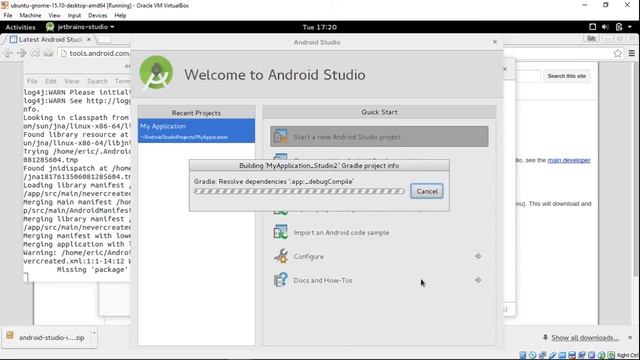Click the Configure wrench icon
Screen dimensions: 640x360
tap(280, 256)
